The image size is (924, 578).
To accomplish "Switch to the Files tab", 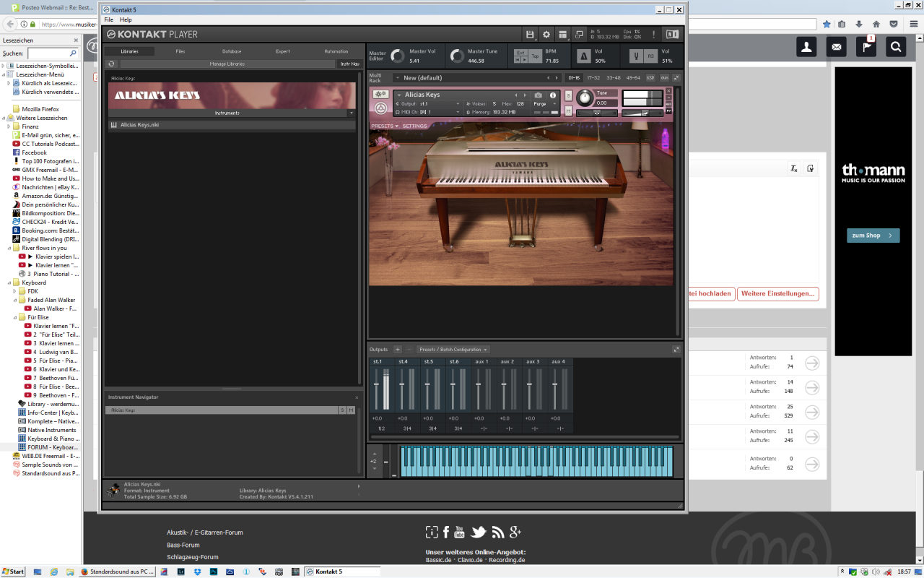I will click(x=180, y=51).
